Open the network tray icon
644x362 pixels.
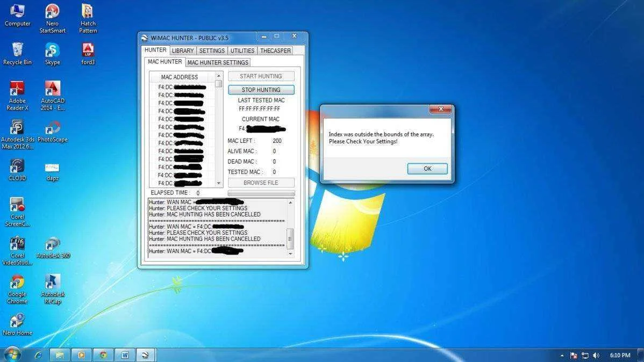[x=585, y=356]
